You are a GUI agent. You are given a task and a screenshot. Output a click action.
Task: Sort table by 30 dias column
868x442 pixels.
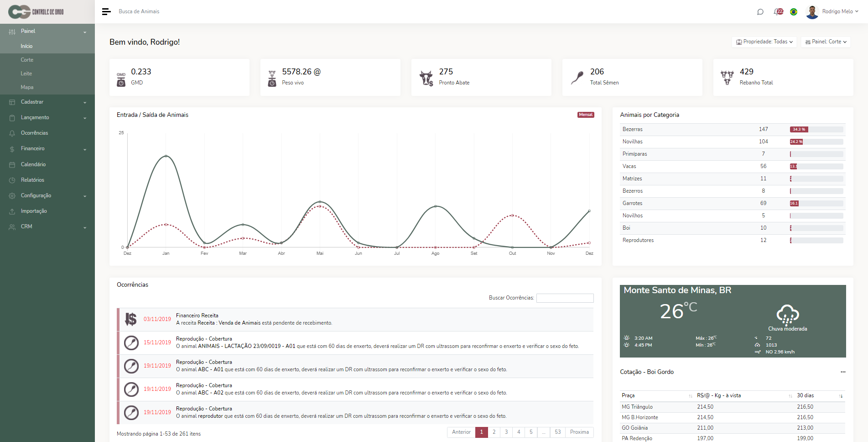[x=820, y=395]
